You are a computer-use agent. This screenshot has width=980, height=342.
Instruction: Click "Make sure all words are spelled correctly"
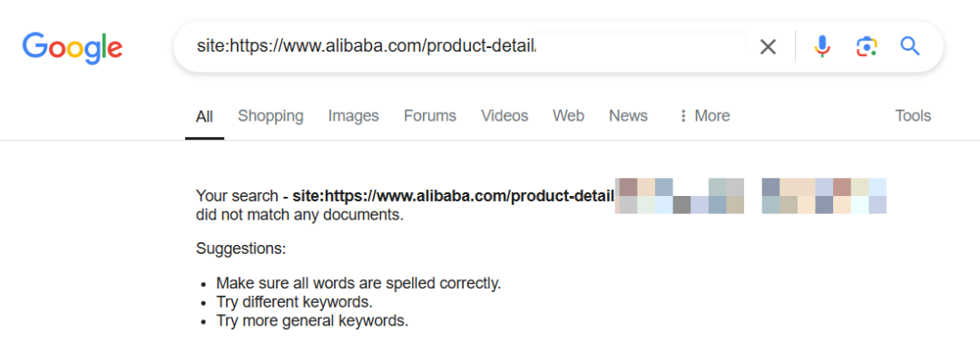tap(358, 283)
